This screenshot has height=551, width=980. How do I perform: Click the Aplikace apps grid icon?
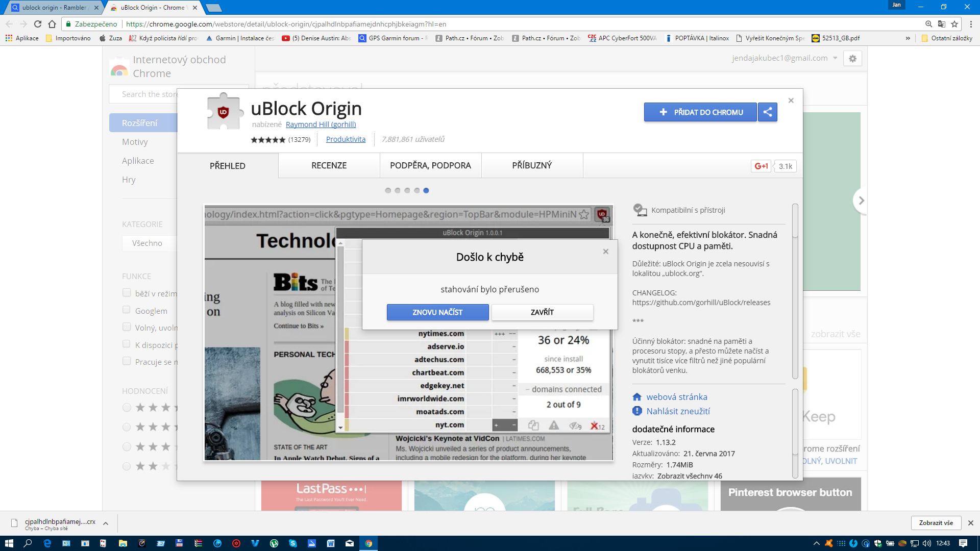click(9, 38)
